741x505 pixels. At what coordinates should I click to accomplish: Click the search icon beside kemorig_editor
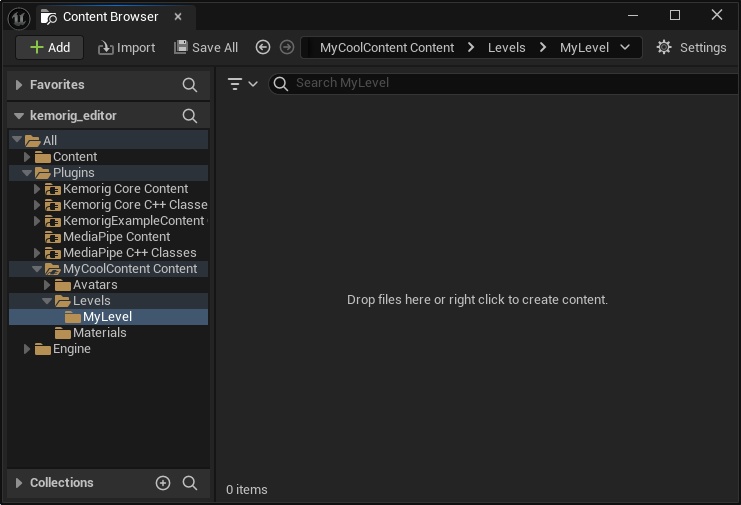coord(190,116)
